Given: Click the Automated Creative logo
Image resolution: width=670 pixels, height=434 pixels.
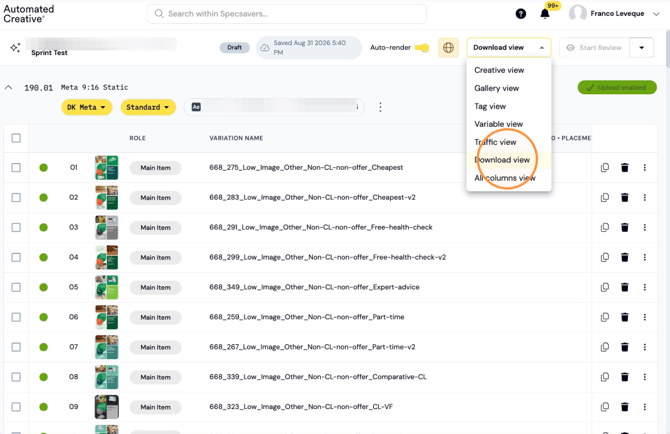Looking at the screenshot, I should tap(29, 14).
